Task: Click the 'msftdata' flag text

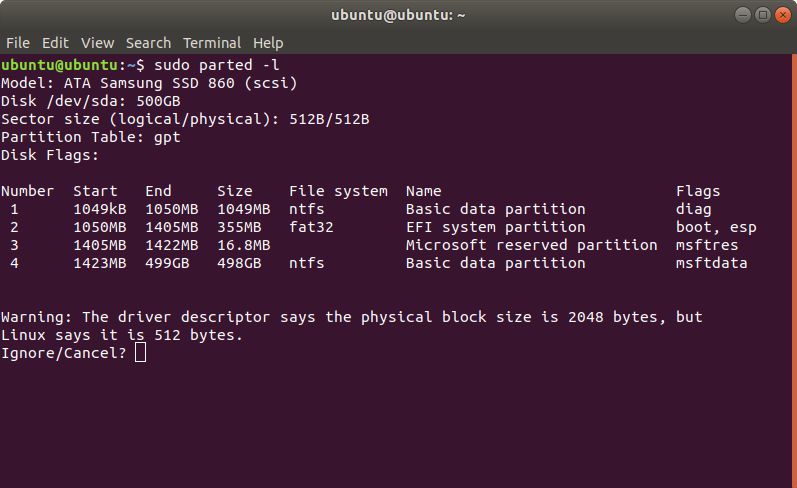Action: click(712, 263)
